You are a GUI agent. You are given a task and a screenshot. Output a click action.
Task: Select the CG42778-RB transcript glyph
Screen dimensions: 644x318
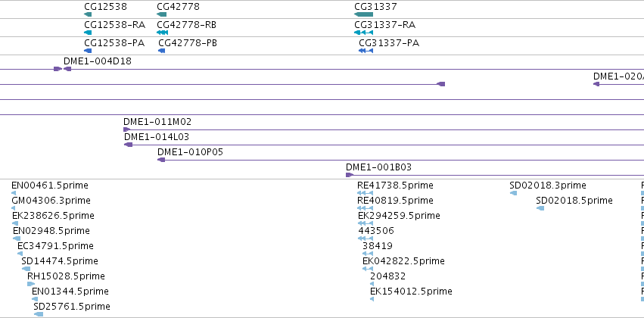[162, 33]
